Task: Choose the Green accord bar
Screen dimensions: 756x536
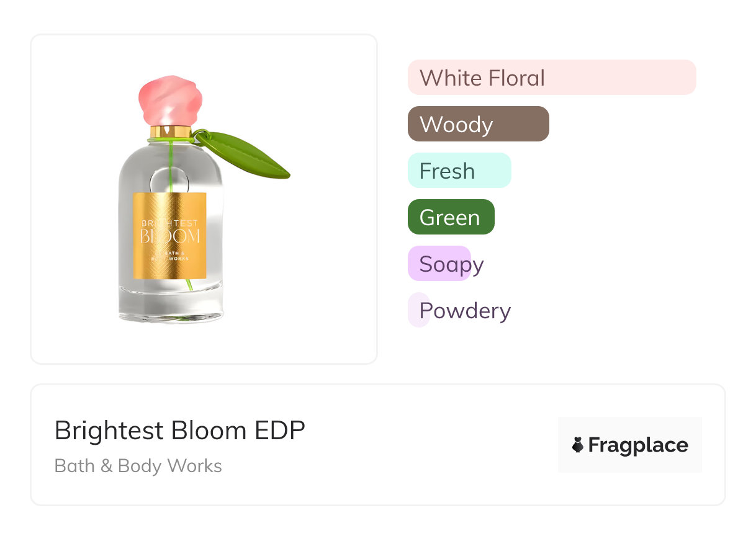Action: click(x=451, y=217)
